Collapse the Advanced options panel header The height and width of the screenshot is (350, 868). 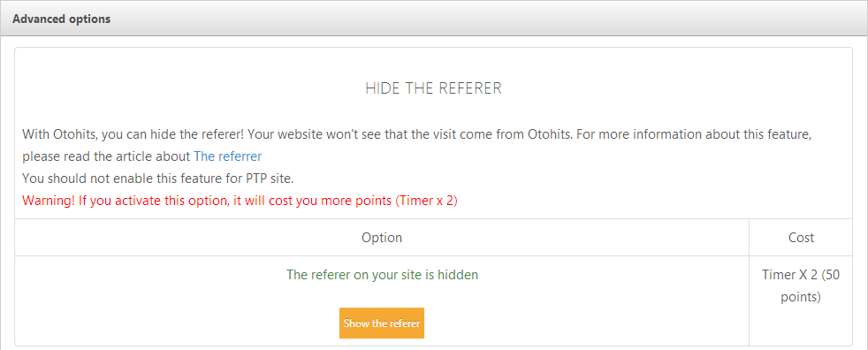(434, 19)
